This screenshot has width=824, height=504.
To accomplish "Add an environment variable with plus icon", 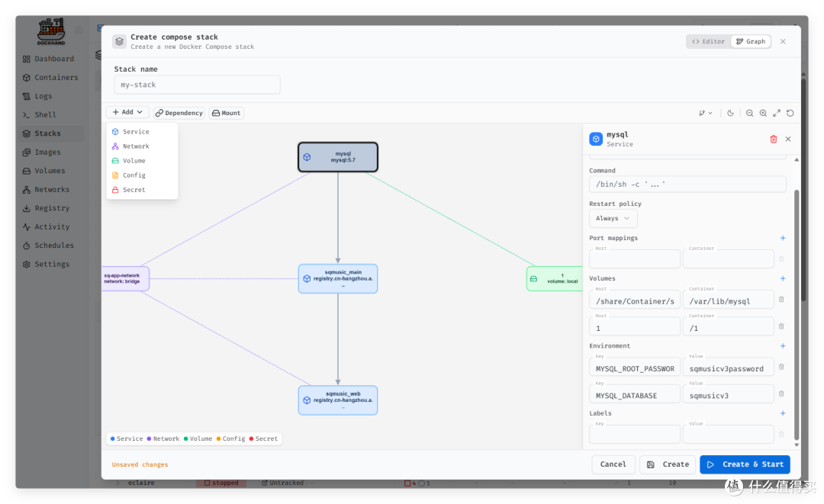I will coord(783,346).
